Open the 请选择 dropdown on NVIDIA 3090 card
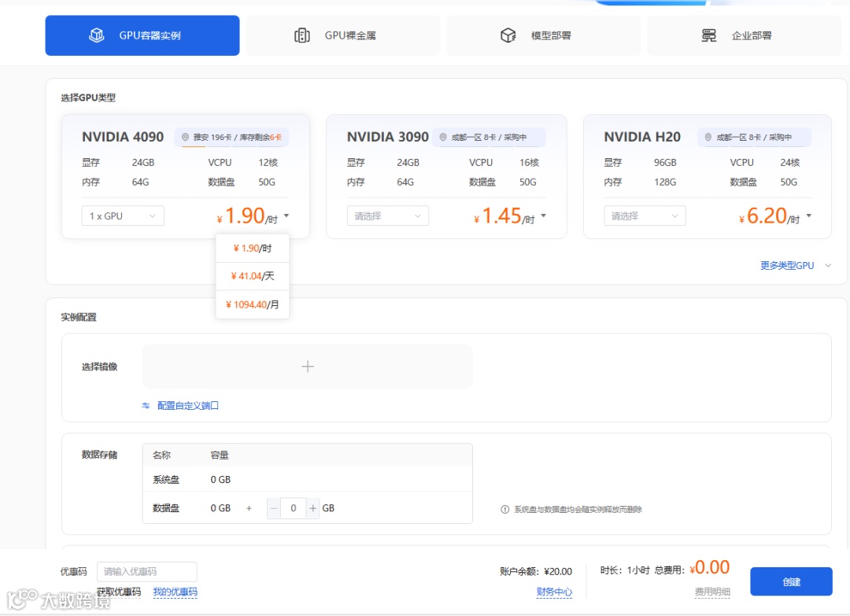Screen dimensions: 850x616 [x=387, y=216]
